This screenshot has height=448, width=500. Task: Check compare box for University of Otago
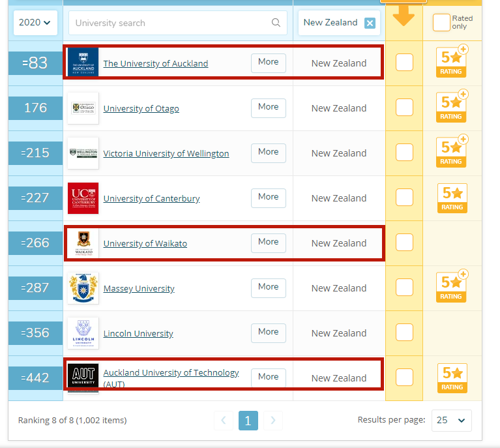tap(404, 107)
